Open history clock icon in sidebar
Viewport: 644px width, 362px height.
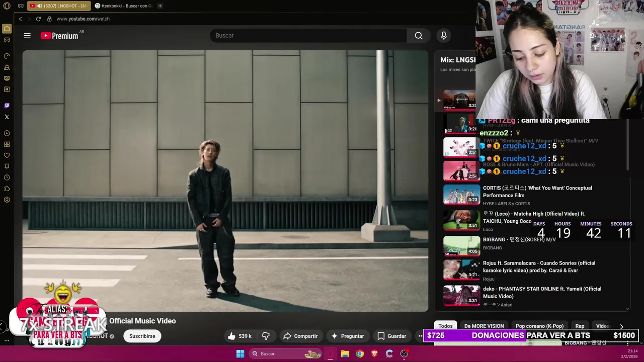pos(7,177)
